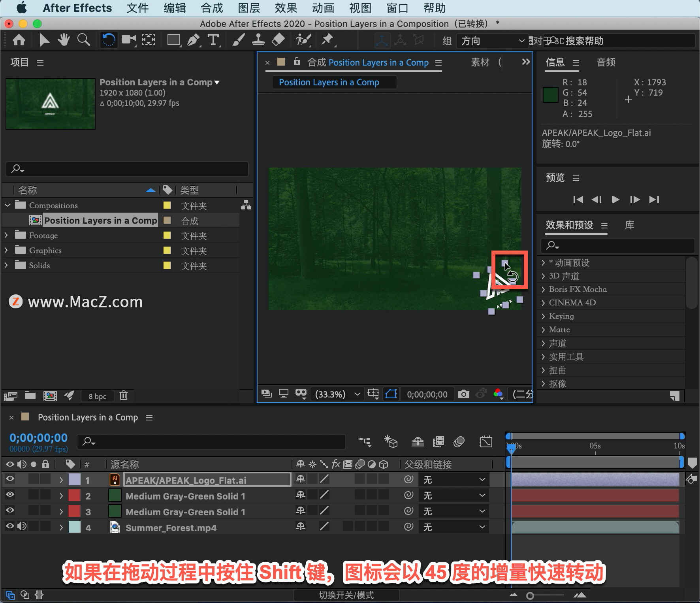
Task: Hide Medium Gray-Green Solid layer 3
Action: 10,511
